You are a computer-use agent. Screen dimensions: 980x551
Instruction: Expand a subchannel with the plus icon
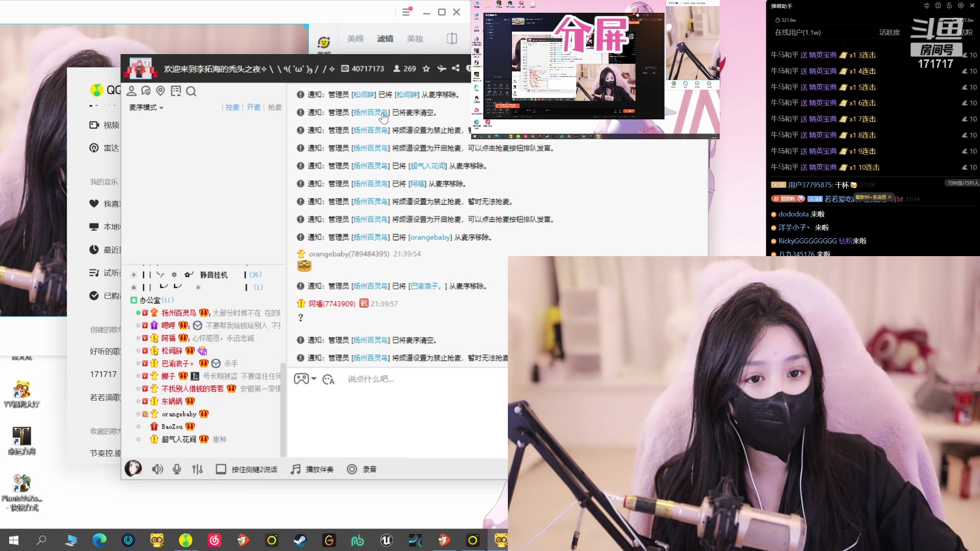[133, 274]
